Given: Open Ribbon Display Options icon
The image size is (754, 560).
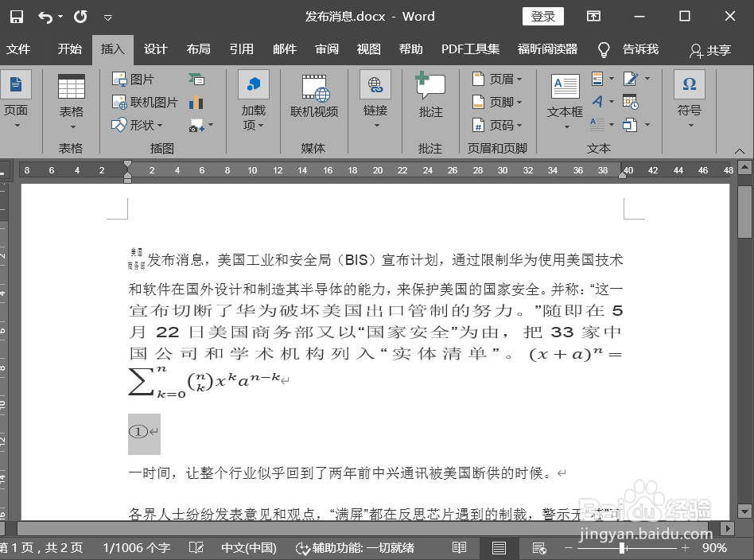Looking at the screenshot, I should click(593, 17).
